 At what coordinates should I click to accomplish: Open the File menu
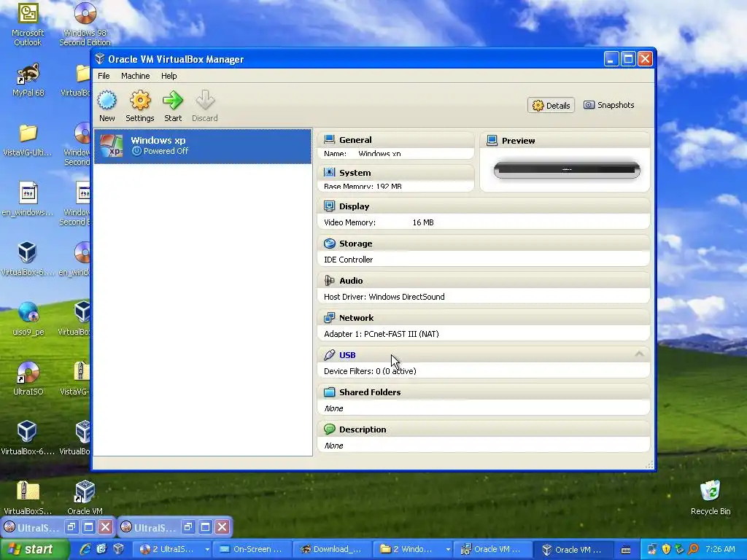tap(104, 76)
